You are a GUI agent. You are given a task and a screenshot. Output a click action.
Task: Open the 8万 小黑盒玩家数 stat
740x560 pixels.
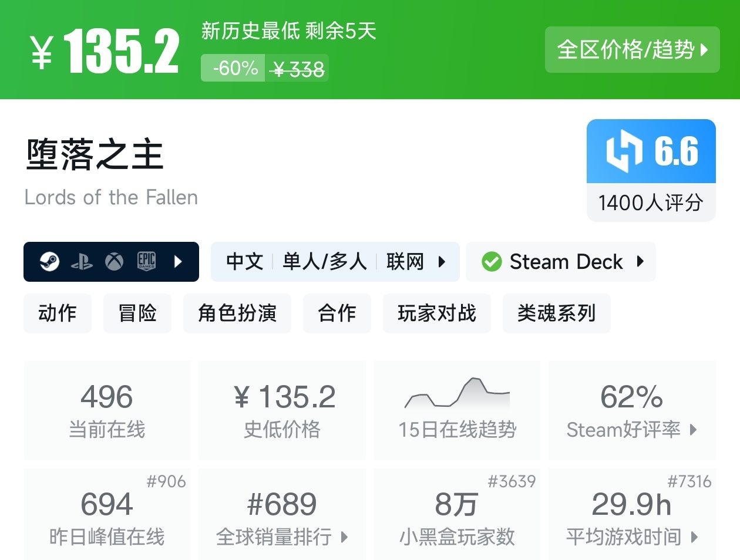click(x=457, y=514)
